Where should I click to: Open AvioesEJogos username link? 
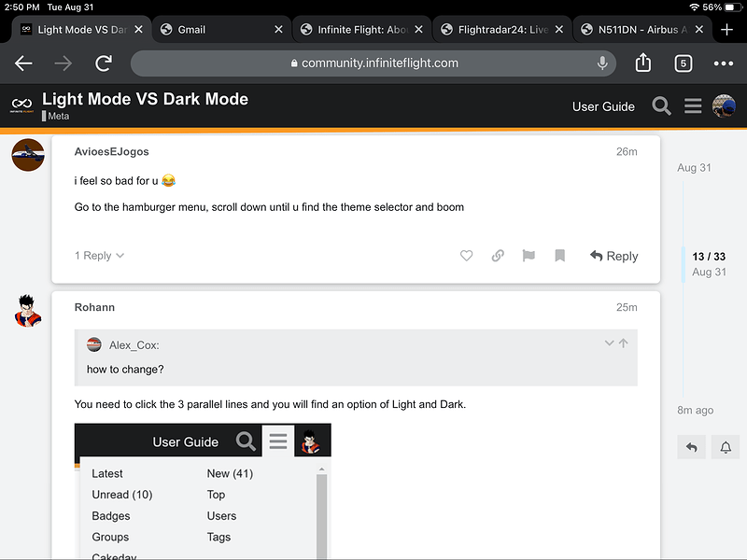[111, 151]
